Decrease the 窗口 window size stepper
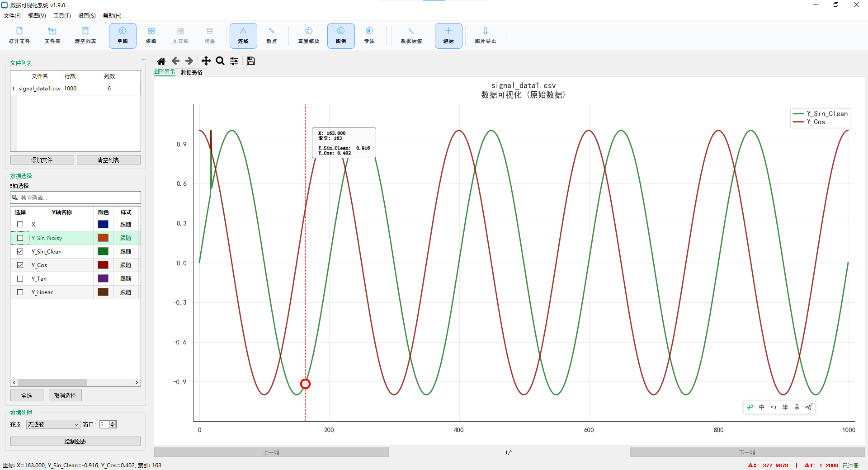Screen dimensions: 868x470 (x=113, y=426)
